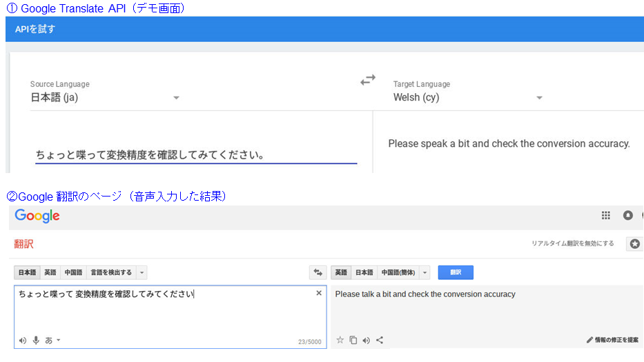Open the あ input tools menu
The image size is (644, 362).
(52, 340)
